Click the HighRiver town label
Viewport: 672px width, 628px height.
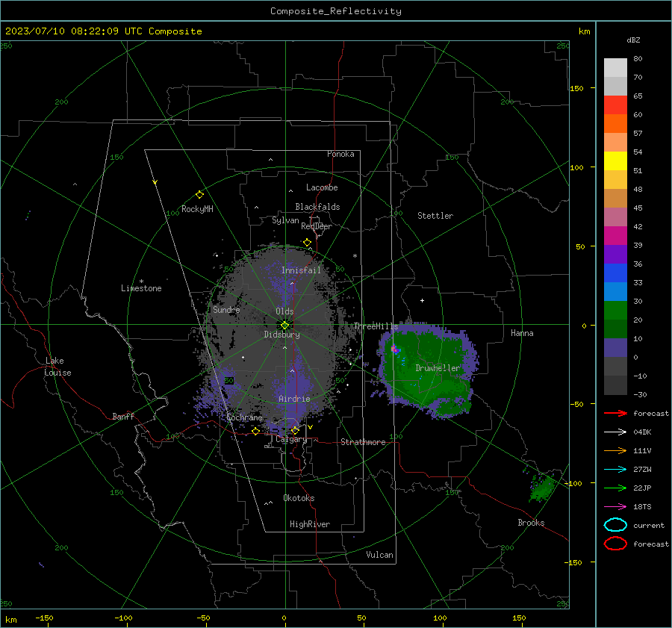pyautogui.click(x=310, y=524)
